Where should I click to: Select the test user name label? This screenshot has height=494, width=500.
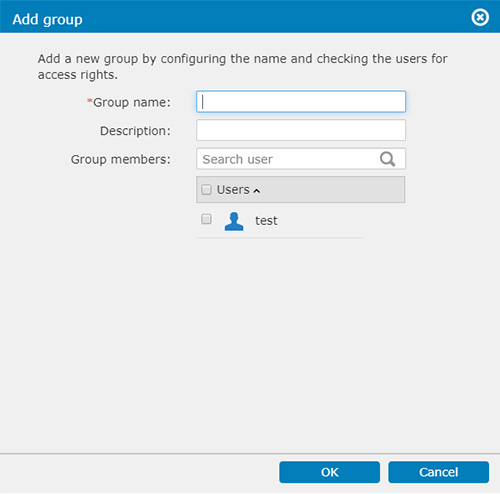266,221
